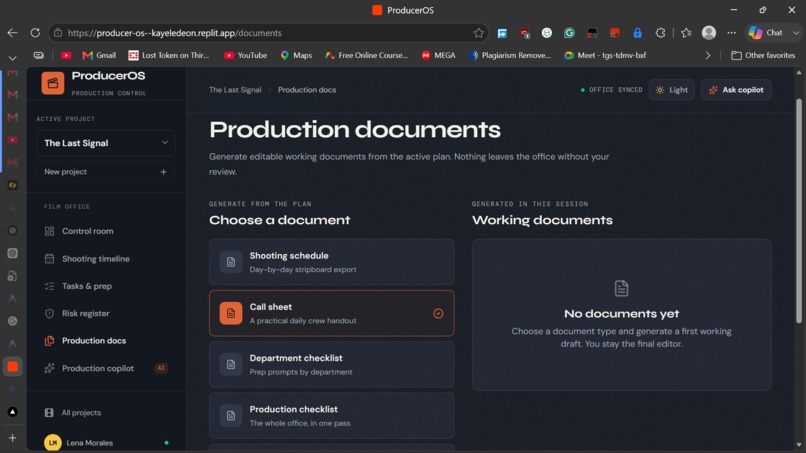Open the Other favorites folder
806x453 pixels.
[x=763, y=55]
